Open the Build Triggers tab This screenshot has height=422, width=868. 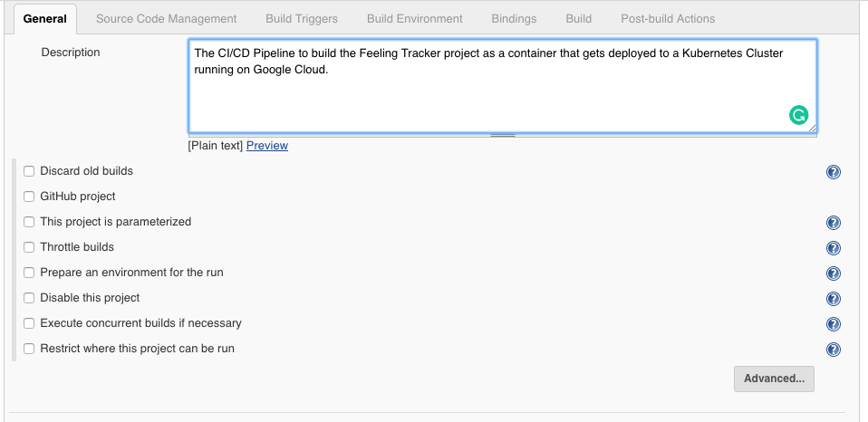(x=302, y=19)
